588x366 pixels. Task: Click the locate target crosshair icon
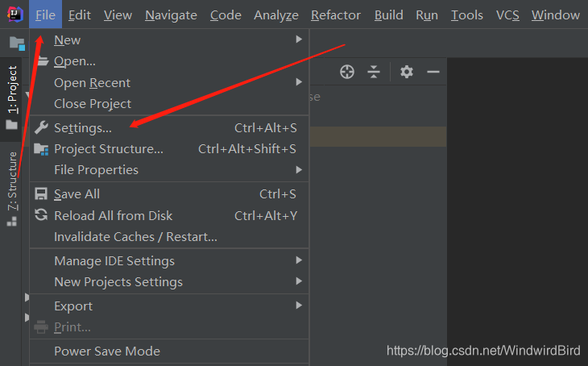pos(347,72)
